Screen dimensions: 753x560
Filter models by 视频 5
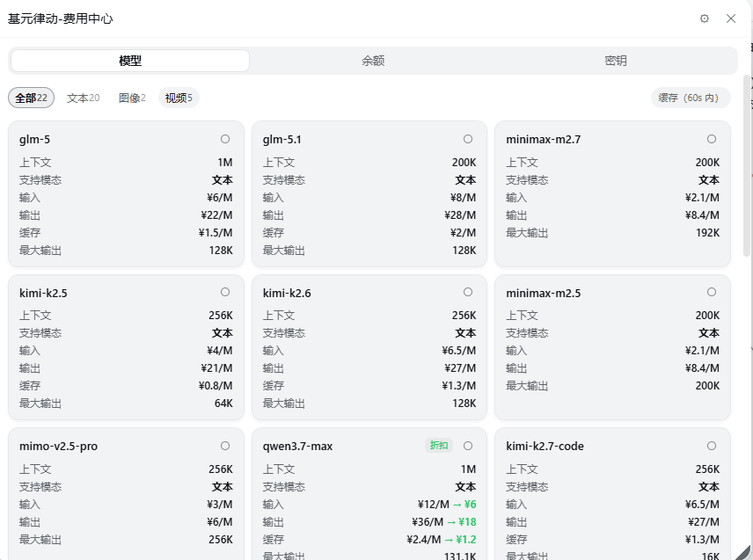(x=179, y=98)
